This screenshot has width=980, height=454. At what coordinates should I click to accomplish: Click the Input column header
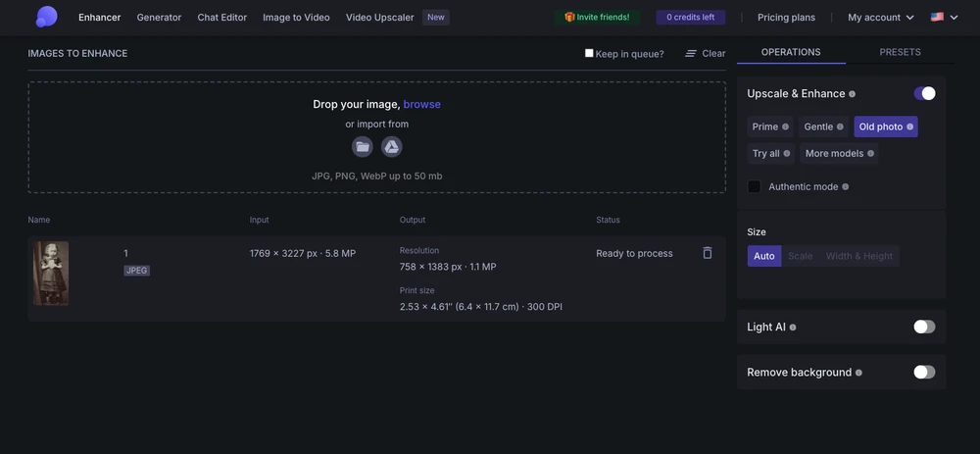260,220
